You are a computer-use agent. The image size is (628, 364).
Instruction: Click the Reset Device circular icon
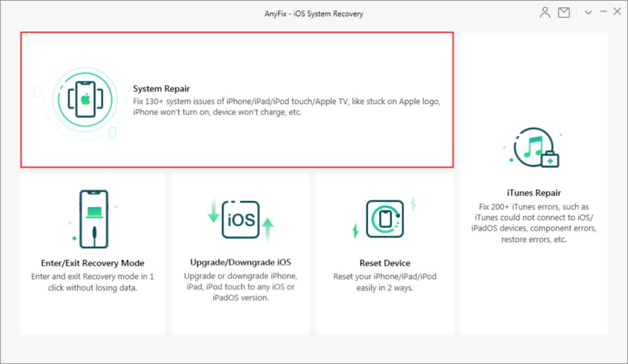(385, 219)
